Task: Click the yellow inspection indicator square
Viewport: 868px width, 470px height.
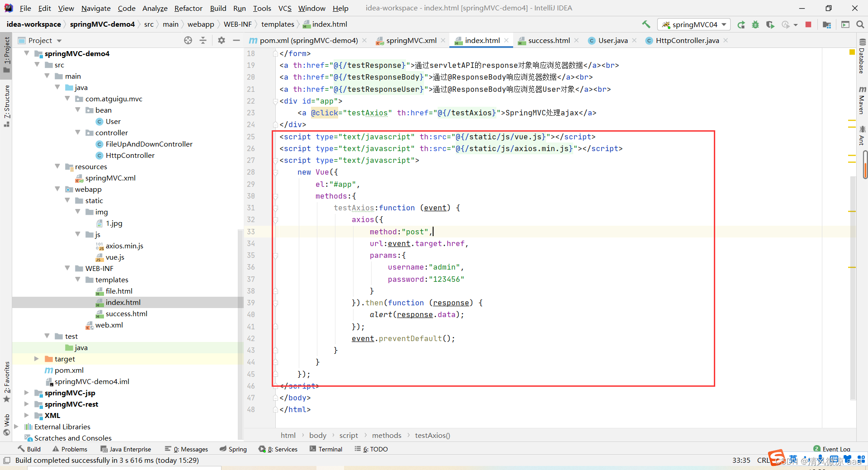Action: pyautogui.click(x=852, y=52)
